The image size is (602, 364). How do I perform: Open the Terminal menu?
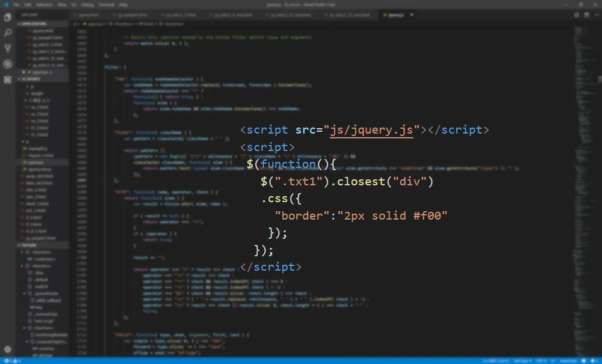click(x=107, y=5)
